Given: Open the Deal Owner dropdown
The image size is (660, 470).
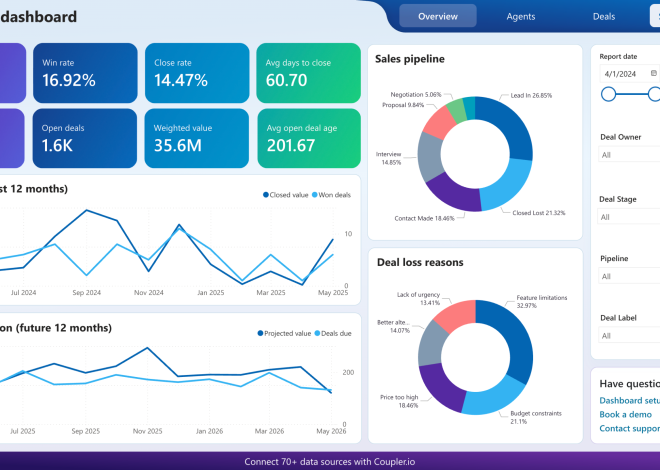Looking at the screenshot, I should click(x=629, y=155).
